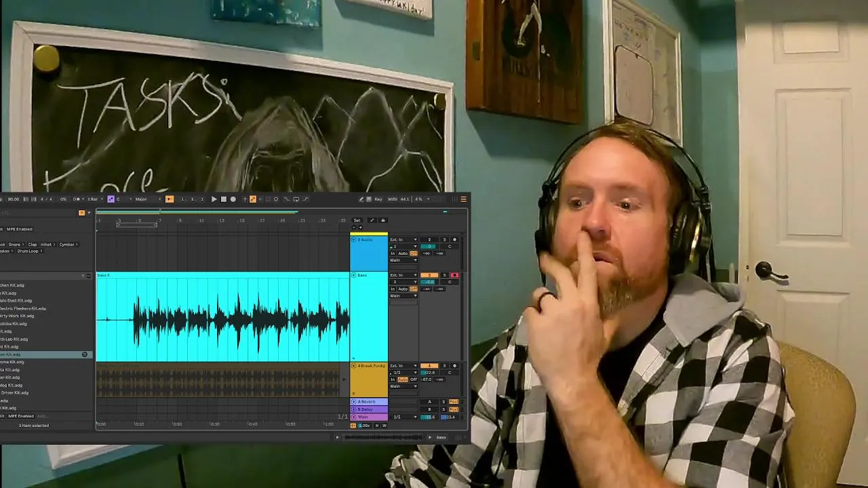The image size is (868, 488).
Task: Click the hot-swap icon on selected kit
Action: (x=85, y=354)
